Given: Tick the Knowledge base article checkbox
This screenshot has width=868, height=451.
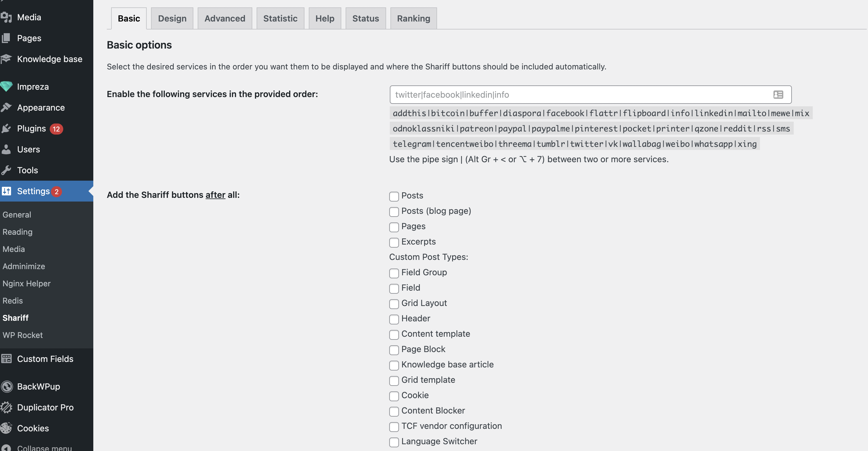Looking at the screenshot, I should click(x=394, y=365).
